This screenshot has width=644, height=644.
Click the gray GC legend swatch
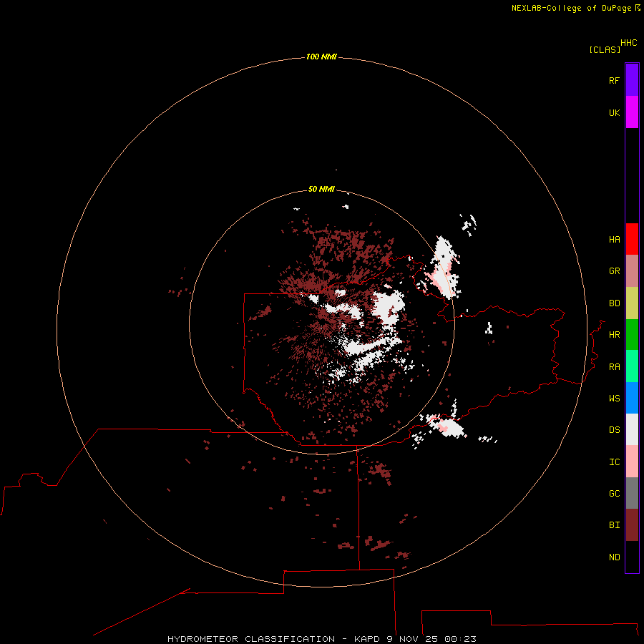[x=632, y=493]
